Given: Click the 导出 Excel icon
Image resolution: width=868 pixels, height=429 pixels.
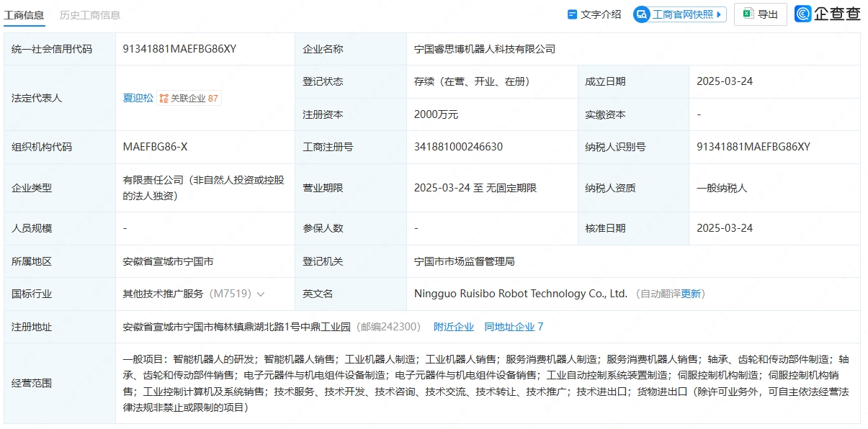Looking at the screenshot, I should pyautogui.click(x=748, y=14).
